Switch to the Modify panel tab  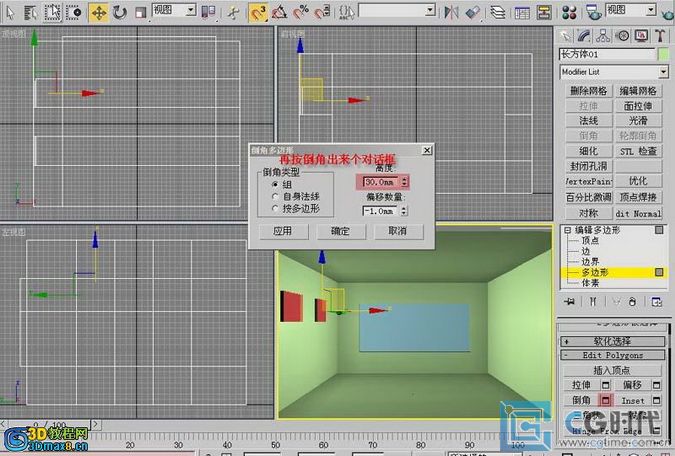point(584,36)
